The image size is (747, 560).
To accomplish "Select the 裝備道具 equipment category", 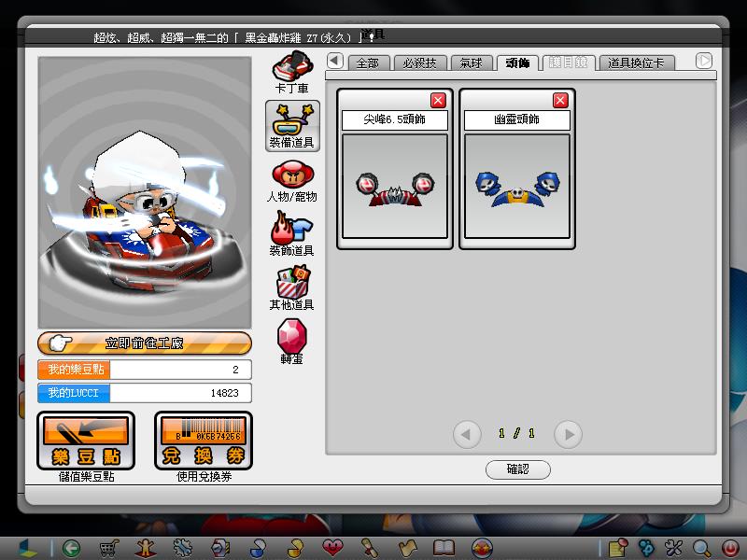I will tap(292, 126).
